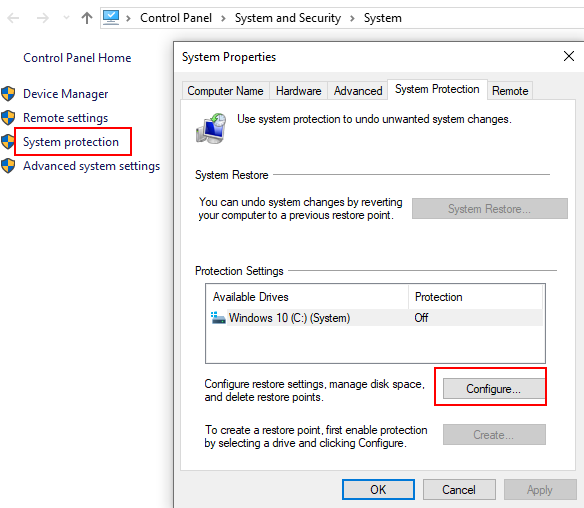Click the Configure... button
The image size is (584, 508).
coord(494,388)
